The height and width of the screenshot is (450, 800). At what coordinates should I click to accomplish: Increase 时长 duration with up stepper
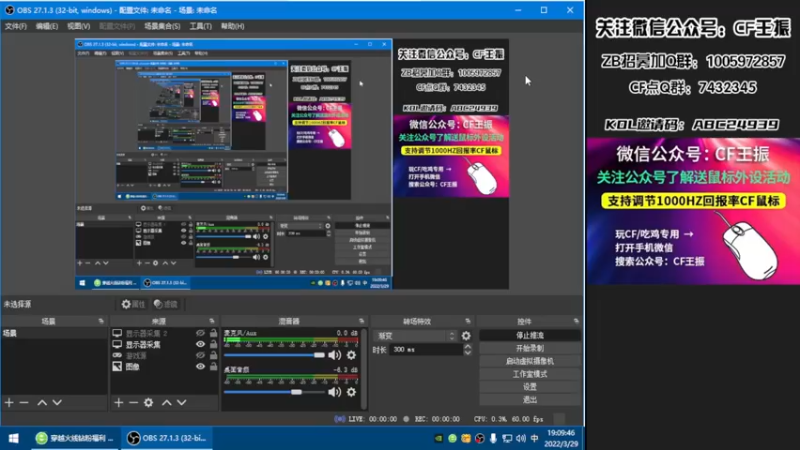coord(467,346)
